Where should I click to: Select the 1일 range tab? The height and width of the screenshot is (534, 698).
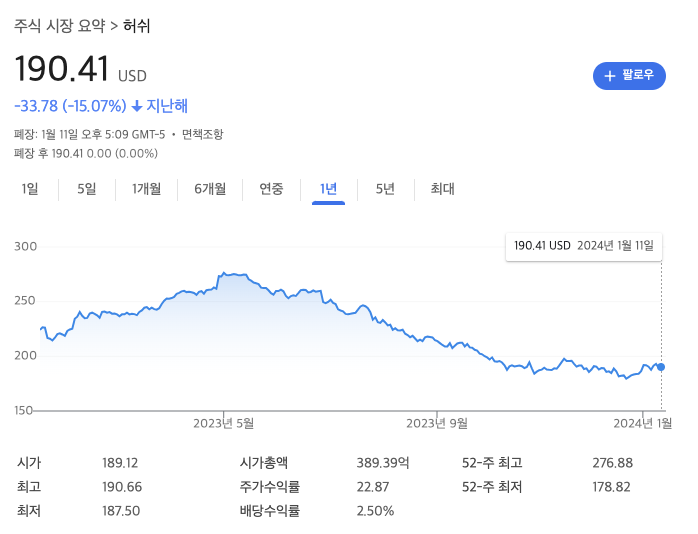pyautogui.click(x=30, y=189)
